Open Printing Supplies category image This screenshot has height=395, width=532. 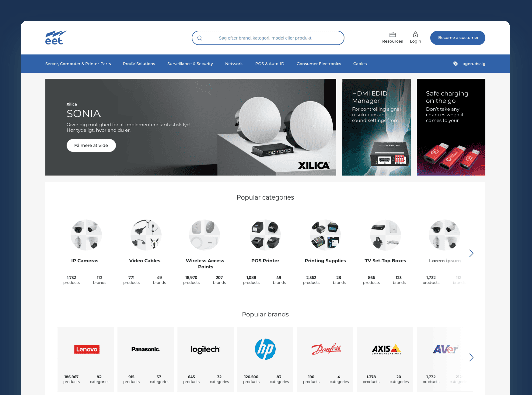click(x=325, y=235)
